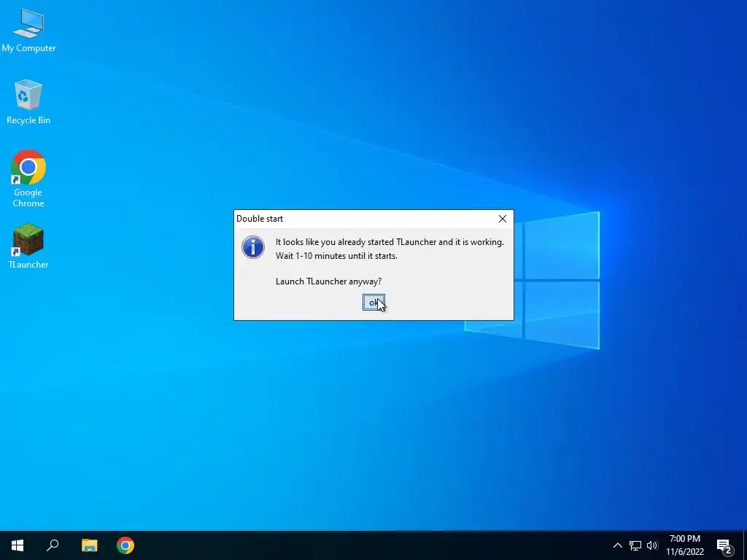Select the Google Chrome desktop shortcut
Image resolution: width=747 pixels, height=560 pixels.
[28, 179]
